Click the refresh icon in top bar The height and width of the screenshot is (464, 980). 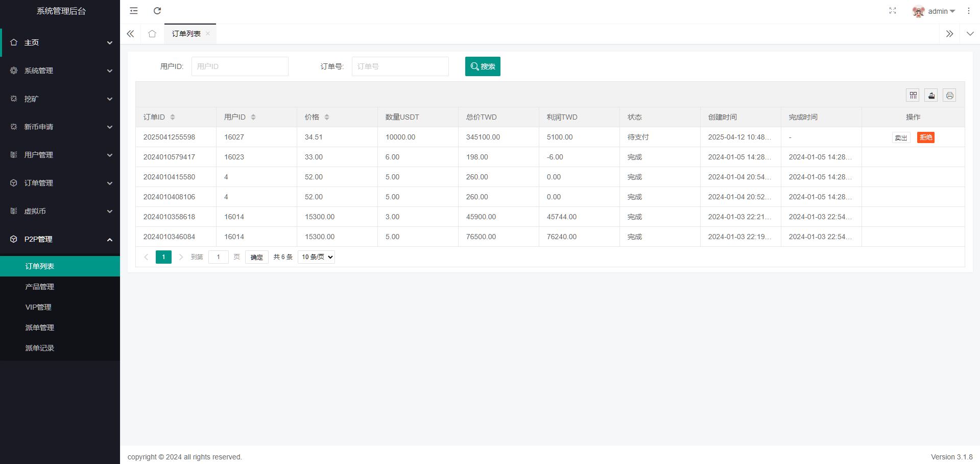point(157,11)
